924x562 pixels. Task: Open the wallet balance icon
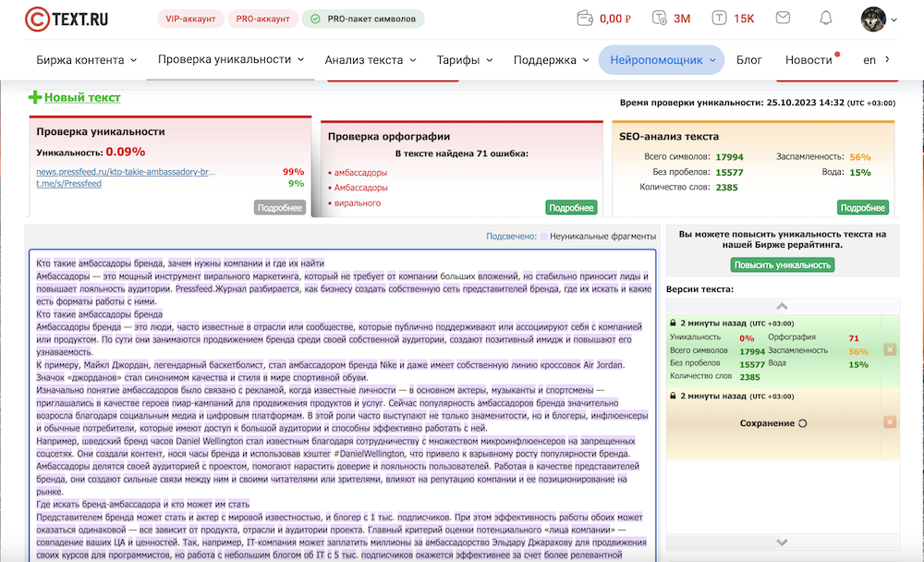click(584, 18)
